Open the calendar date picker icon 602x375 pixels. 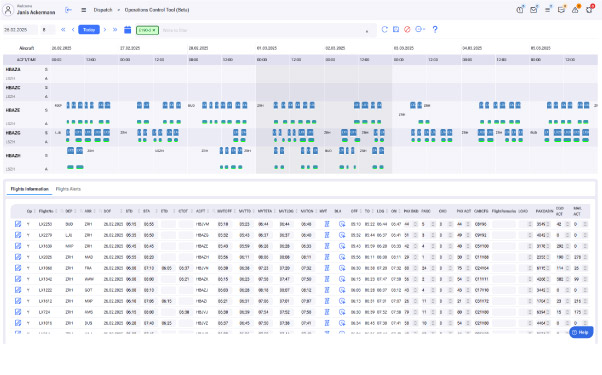127,30
